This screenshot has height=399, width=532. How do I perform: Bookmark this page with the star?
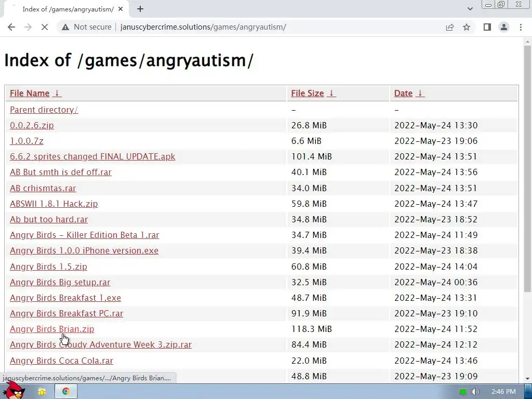(467, 27)
